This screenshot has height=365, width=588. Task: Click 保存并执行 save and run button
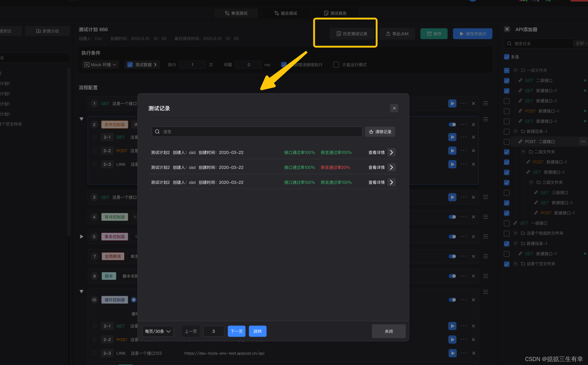[x=473, y=34]
